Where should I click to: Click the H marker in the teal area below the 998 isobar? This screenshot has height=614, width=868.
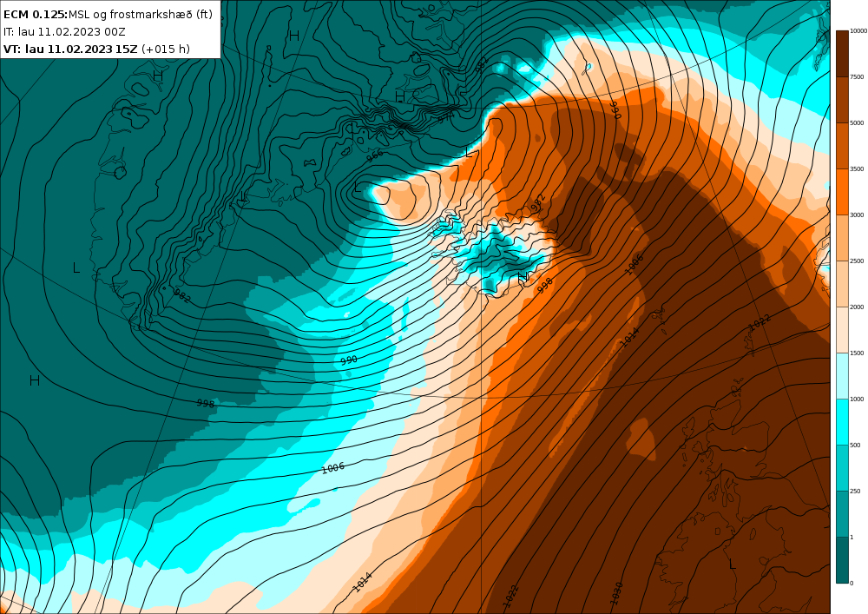35,380
